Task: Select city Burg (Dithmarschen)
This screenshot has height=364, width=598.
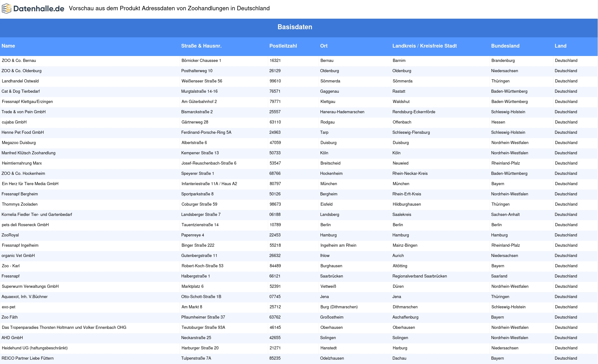Action: [339, 307]
